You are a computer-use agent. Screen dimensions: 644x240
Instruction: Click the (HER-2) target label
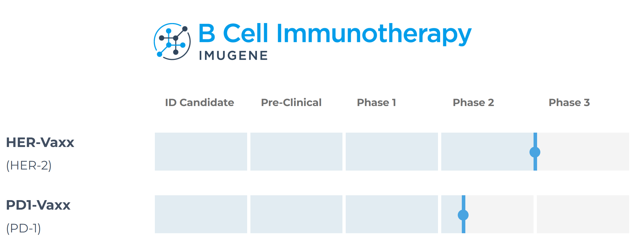tap(29, 165)
